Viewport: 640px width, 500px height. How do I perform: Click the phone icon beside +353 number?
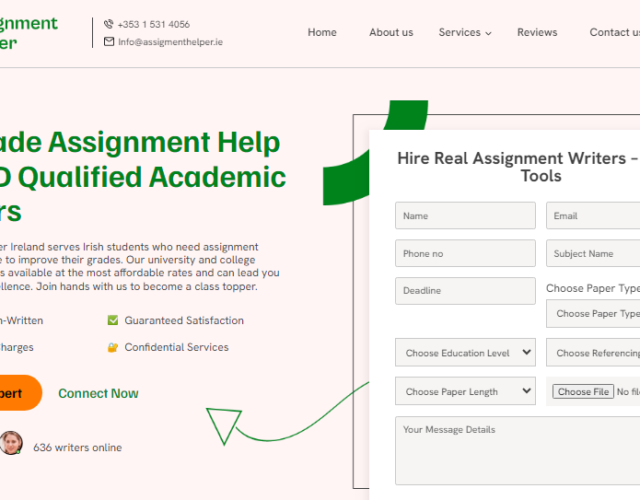coord(109,24)
